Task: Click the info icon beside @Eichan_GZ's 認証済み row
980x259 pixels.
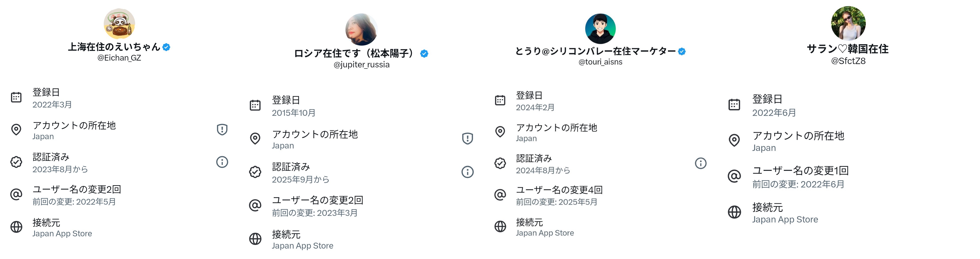Action: pos(222,162)
